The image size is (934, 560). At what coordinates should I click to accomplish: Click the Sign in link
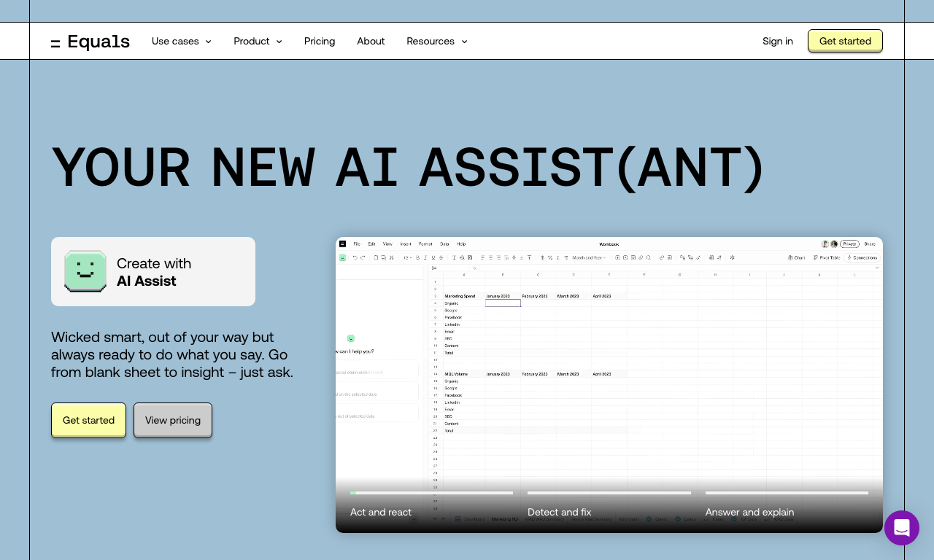point(778,42)
